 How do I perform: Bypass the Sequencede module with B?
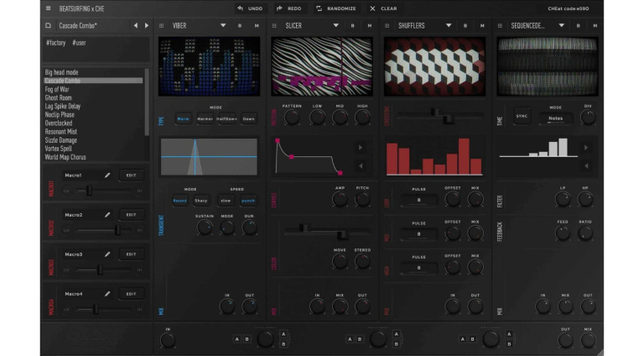[x=579, y=25]
